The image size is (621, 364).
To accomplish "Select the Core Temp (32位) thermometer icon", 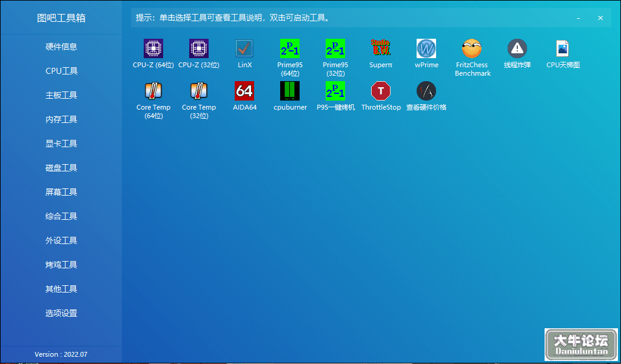I will coord(199,91).
